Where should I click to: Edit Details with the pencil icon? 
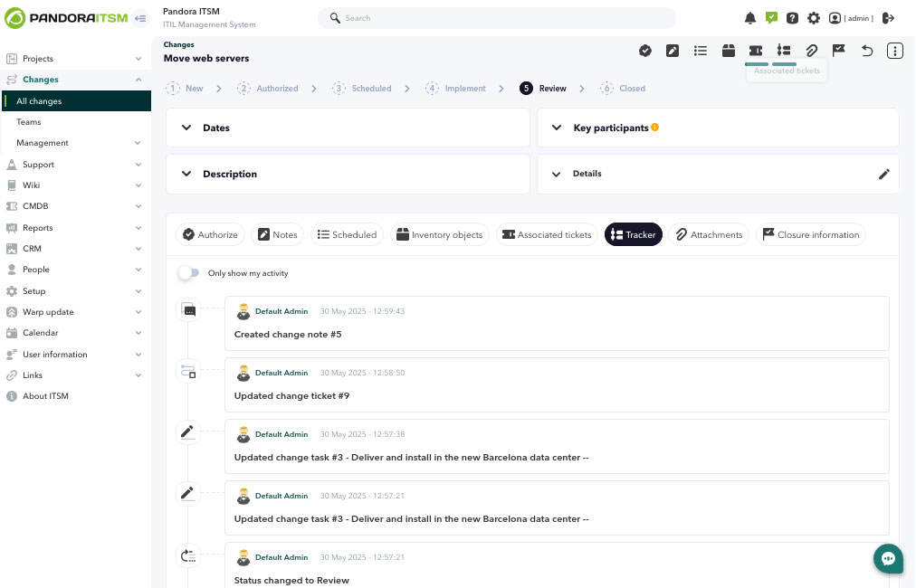point(884,174)
